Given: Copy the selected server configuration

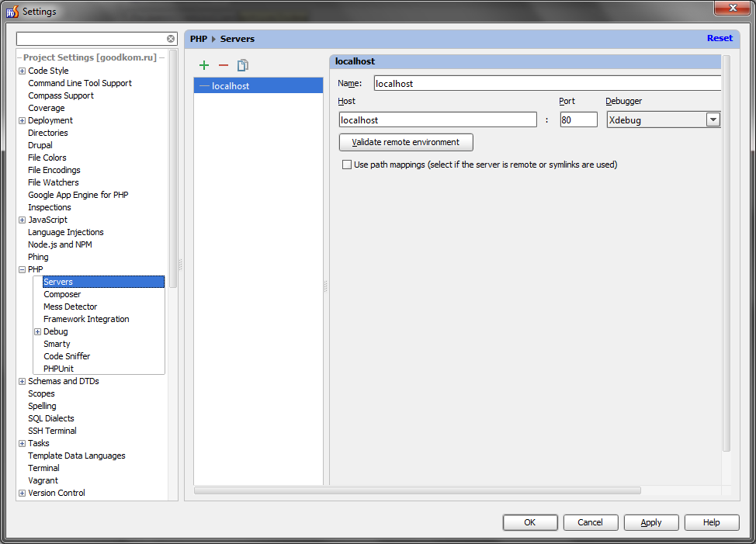Looking at the screenshot, I should click(242, 65).
